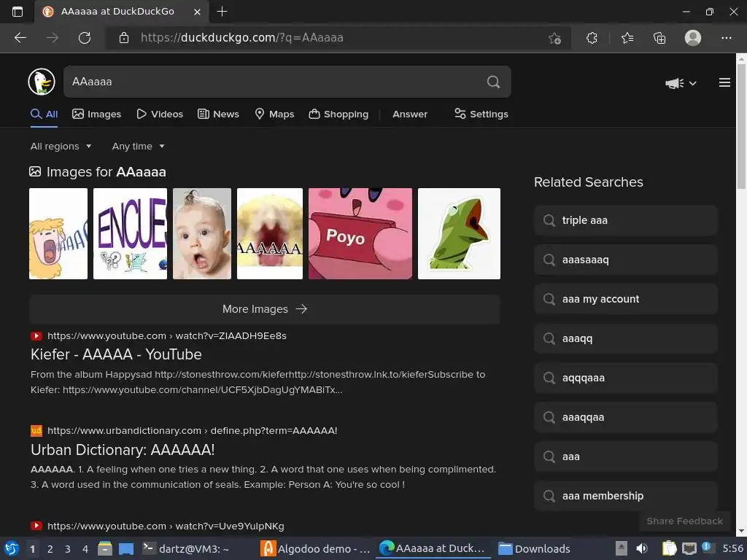
Task: Open Urban Dictionary: AAAAAA! result
Action: point(123,449)
